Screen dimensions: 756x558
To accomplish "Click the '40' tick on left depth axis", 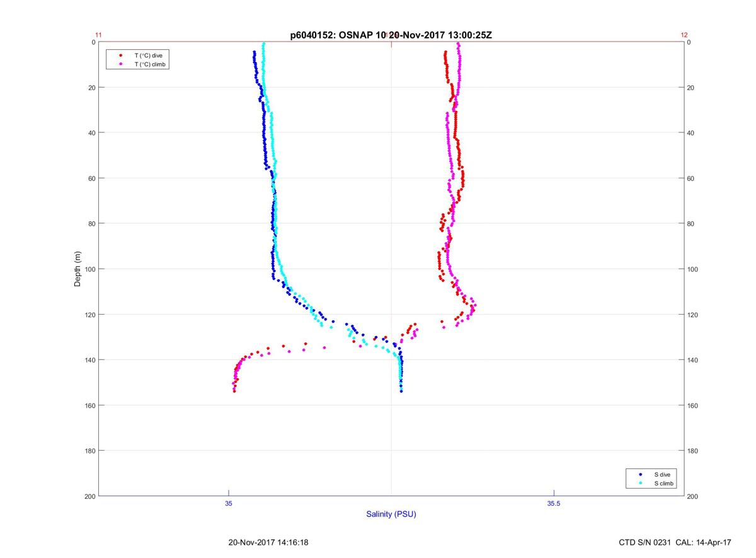I will 92,133.
